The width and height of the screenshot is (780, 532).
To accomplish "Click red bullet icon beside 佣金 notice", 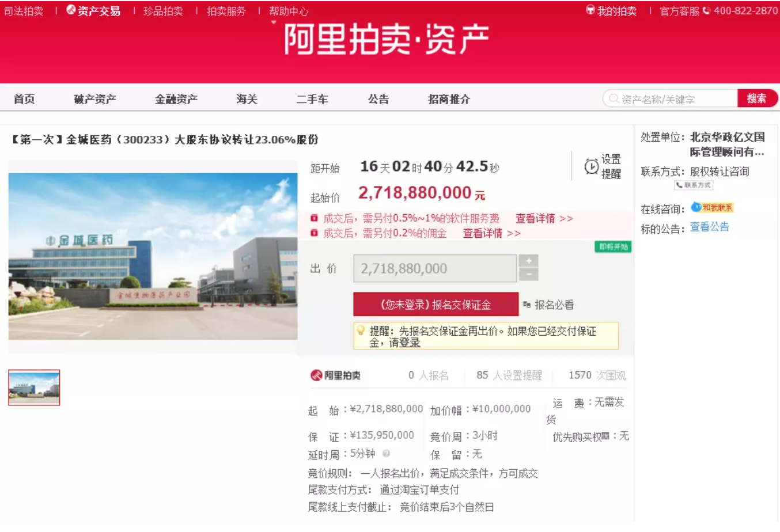I will coord(314,233).
